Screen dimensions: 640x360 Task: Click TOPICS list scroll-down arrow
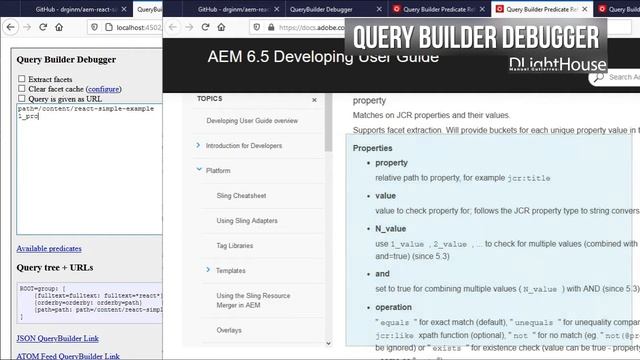pyautogui.click(x=329, y=343)
